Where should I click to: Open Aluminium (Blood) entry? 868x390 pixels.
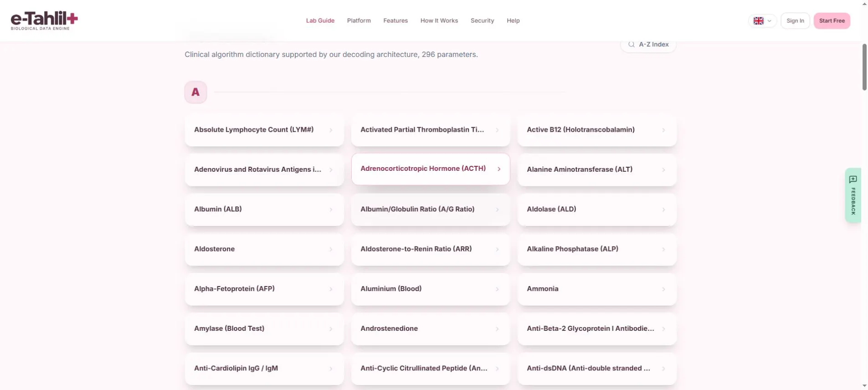(x=431, y=289)
